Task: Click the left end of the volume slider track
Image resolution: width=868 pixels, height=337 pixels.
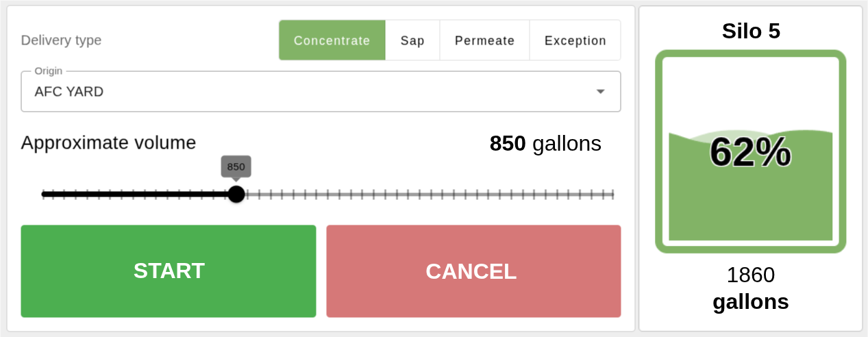Action: (x=43, y=195)
